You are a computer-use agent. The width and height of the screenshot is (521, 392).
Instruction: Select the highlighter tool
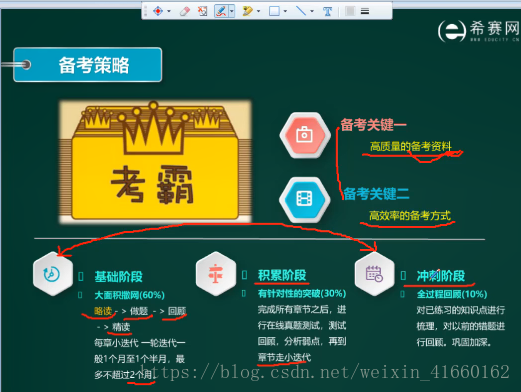247,11
